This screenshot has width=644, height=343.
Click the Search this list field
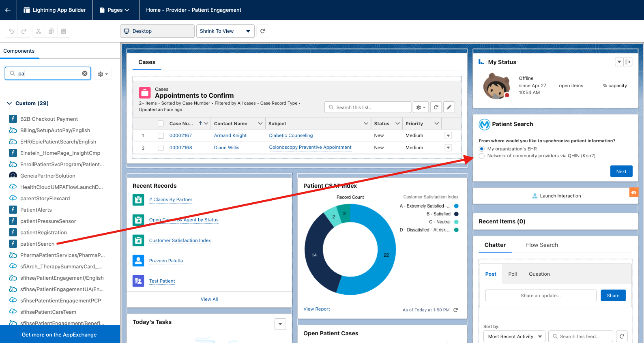(x=368, y=107)
